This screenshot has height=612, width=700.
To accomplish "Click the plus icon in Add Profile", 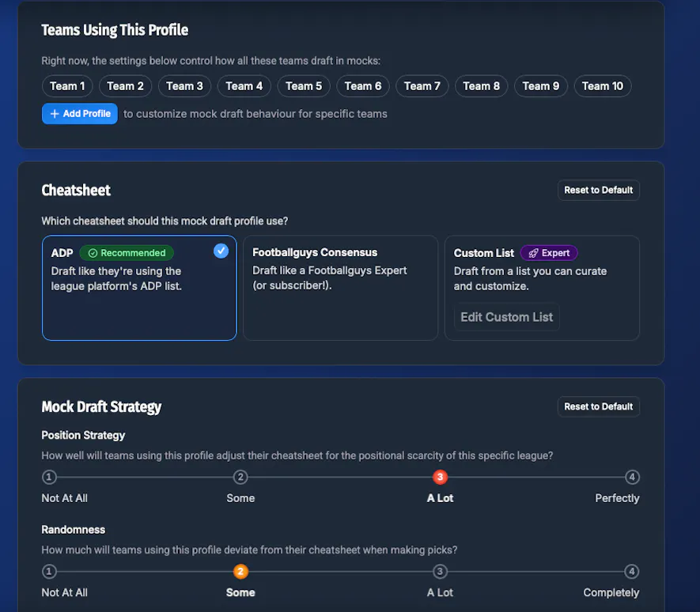I will (x=55, y=114).
